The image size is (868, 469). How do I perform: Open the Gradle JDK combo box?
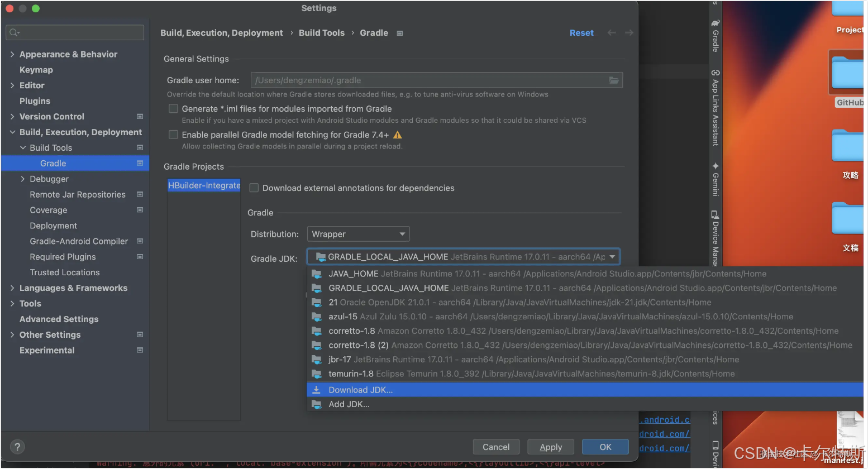click(x=464, y=257)
